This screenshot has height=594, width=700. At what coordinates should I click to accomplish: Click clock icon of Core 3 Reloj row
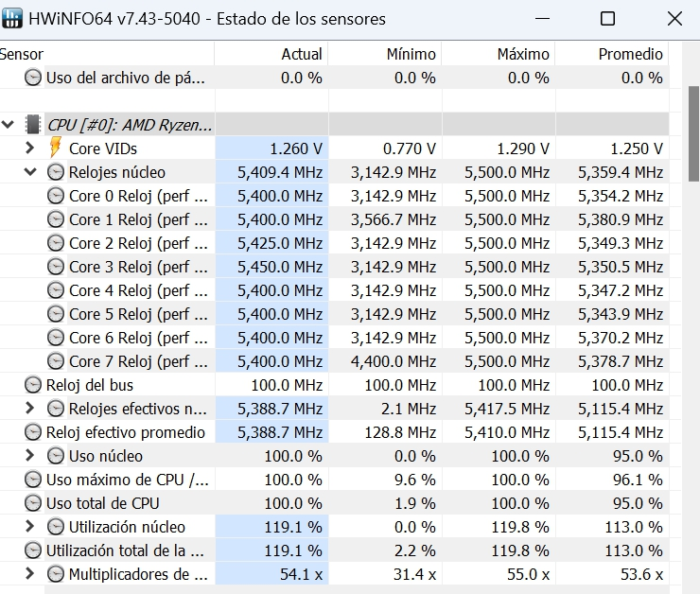[x=56, y=267]
